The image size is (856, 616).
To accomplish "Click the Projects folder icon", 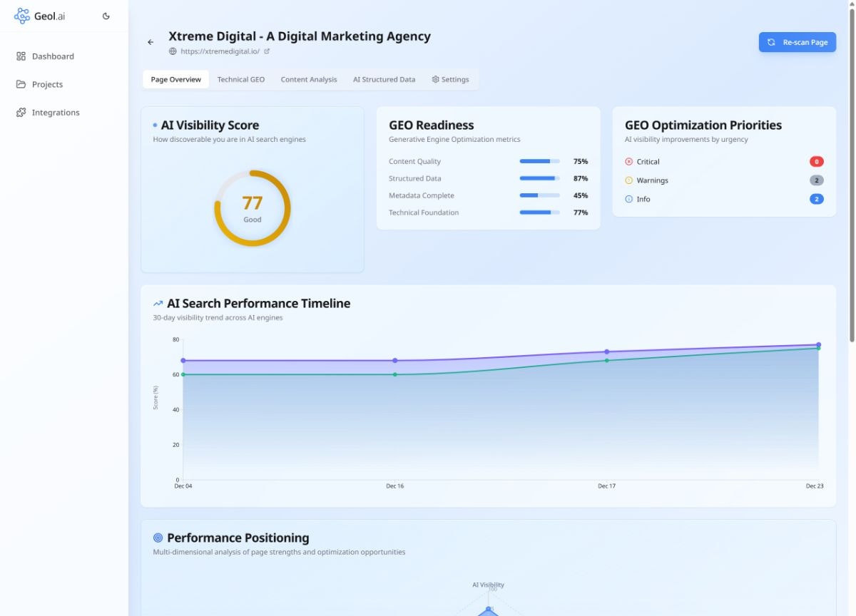I will point(21,84).
